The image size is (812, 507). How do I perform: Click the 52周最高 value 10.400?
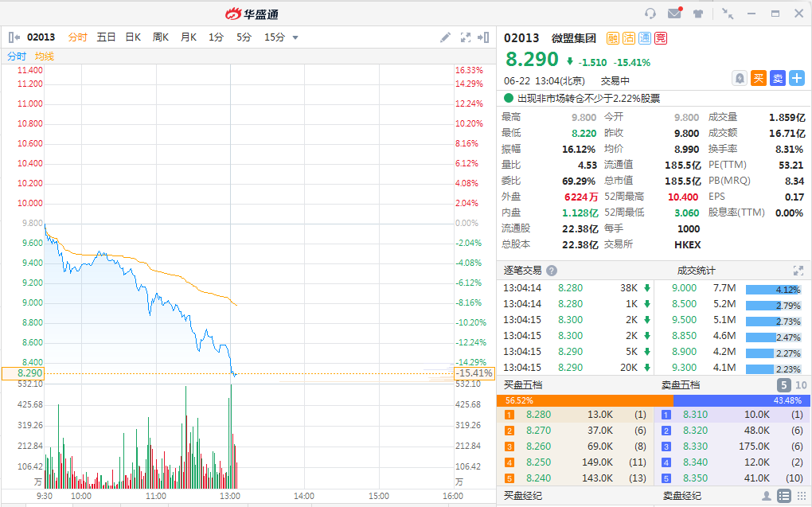(x=683, y=197)
